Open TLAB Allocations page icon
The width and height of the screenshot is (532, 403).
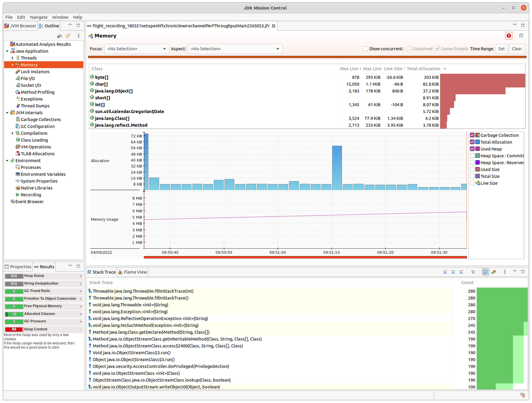coord(18,154)
